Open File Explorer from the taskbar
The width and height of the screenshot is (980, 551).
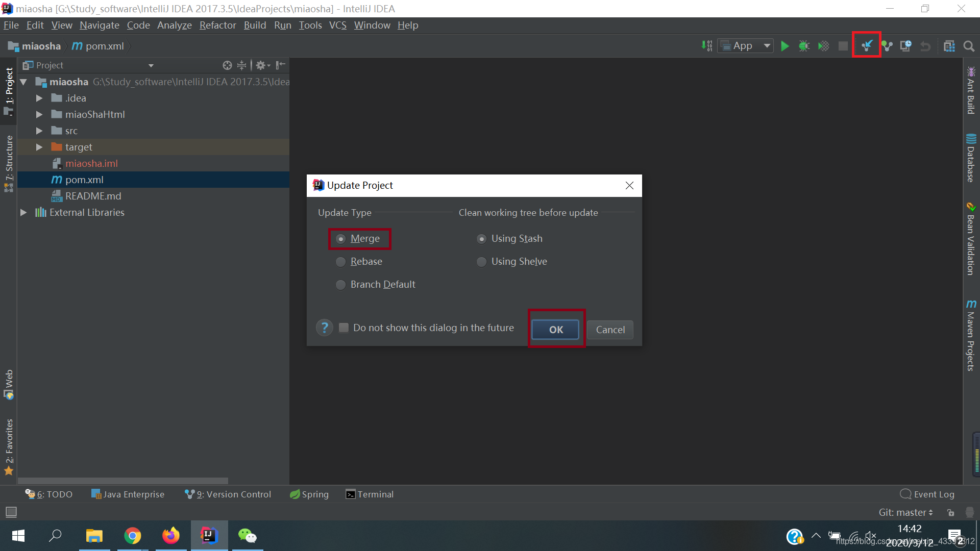(94, 536)
